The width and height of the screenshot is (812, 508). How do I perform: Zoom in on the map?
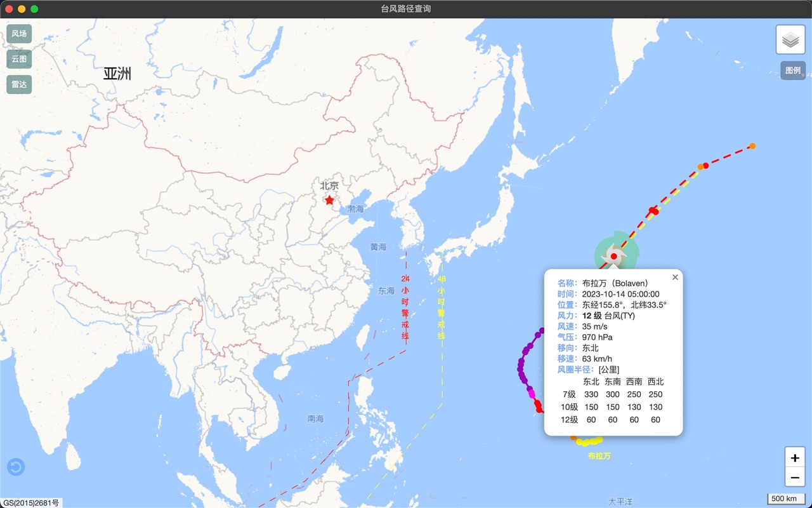point(796,458)
